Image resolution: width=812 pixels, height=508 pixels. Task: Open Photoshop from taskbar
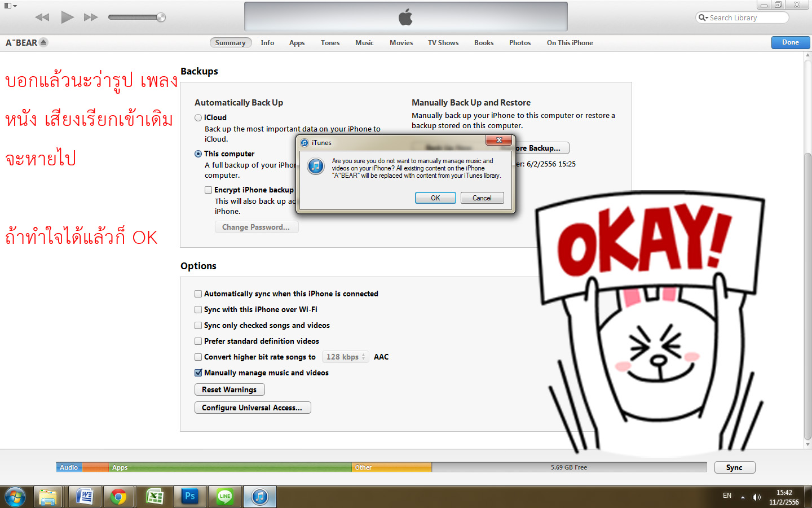click(190, 497)
